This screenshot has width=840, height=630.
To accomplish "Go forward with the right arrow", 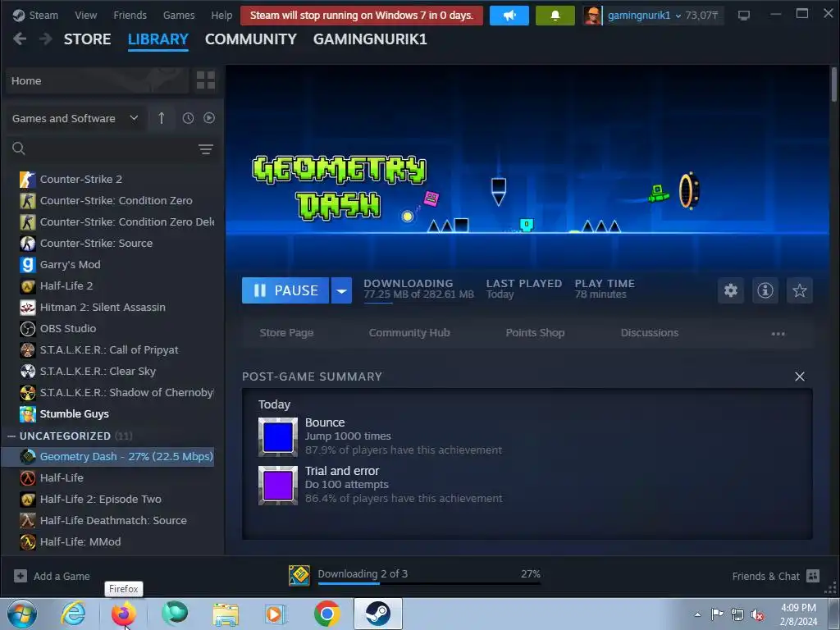I will click(46, 39).
